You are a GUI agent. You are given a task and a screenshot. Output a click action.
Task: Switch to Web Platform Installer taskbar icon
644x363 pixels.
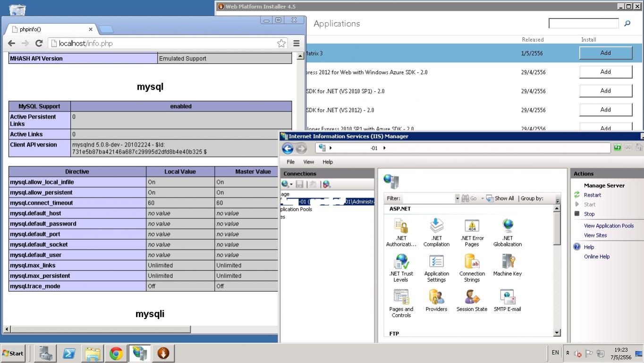[163, 353]
